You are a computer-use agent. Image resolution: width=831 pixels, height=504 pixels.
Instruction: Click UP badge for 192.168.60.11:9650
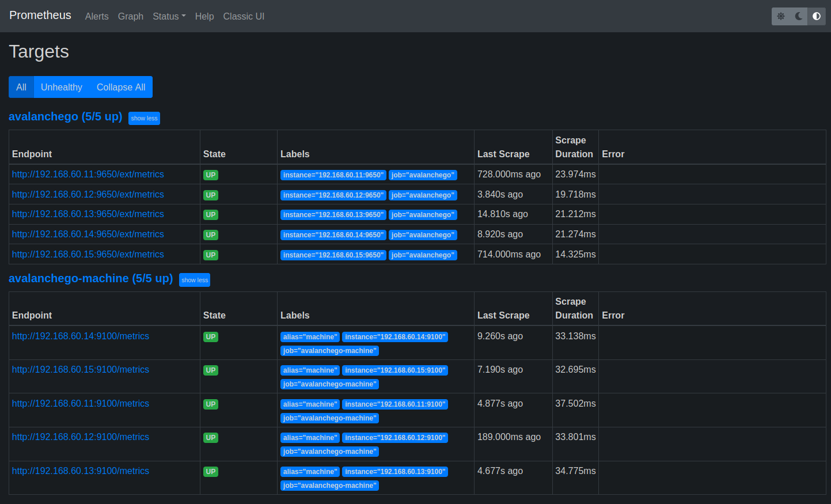tap(211, 175)
